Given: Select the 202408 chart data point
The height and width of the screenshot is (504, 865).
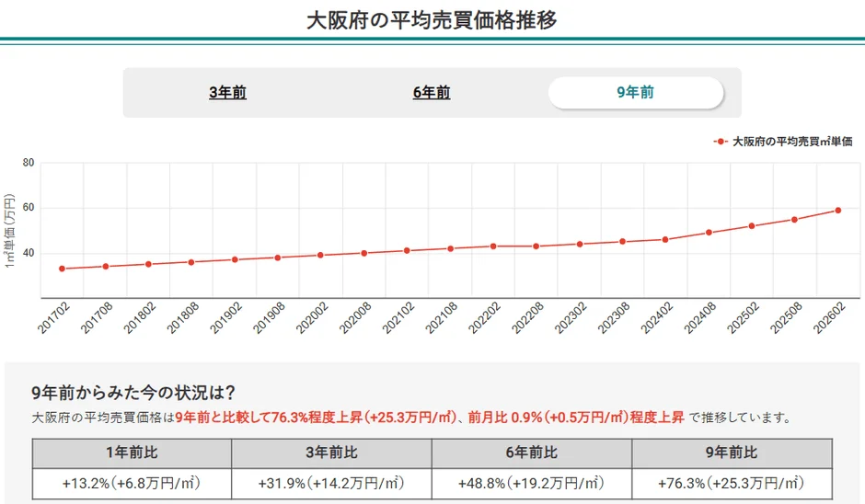Looking at the screenshot, I should coord(709,233).
